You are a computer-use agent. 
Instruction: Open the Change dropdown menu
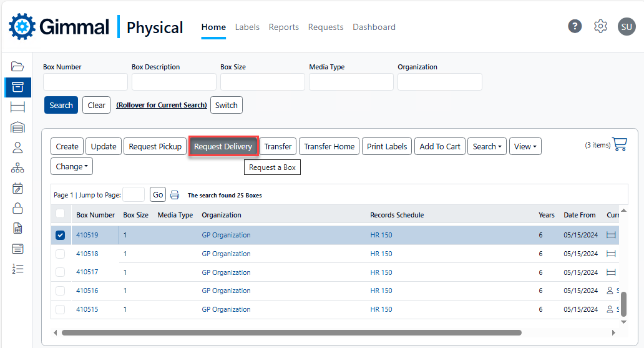click(71, 167)
